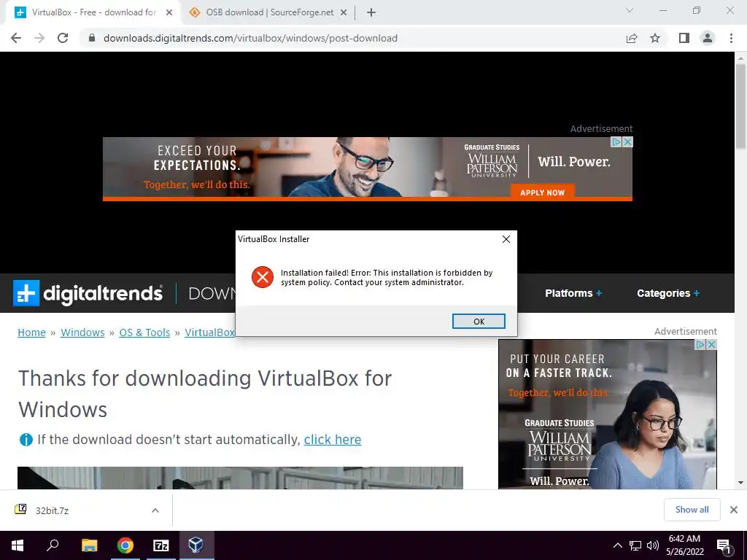The width and height of the screenshot is (747, 560).
Task: Bookmark this page with star
Action: click(x=655, y=38)
